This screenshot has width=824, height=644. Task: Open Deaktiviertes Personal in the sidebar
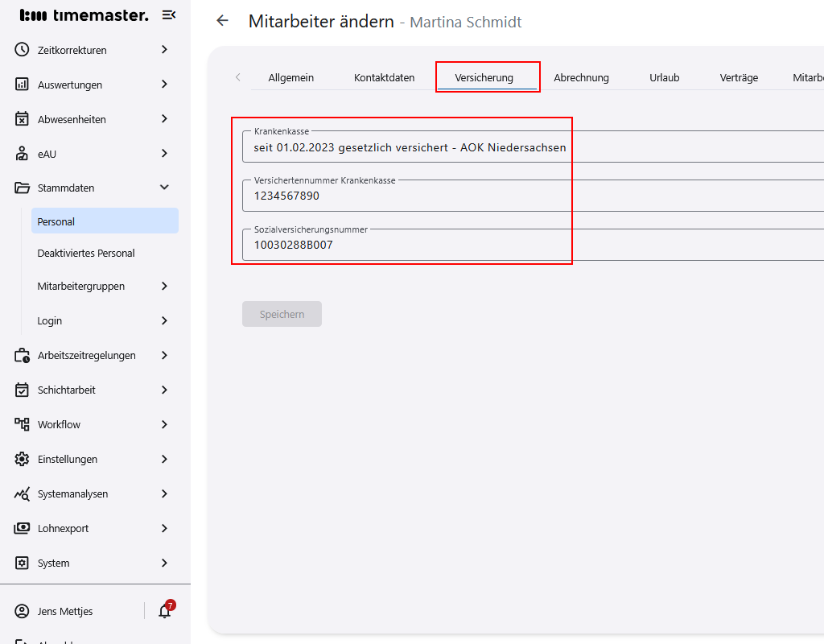coord(86,253)
